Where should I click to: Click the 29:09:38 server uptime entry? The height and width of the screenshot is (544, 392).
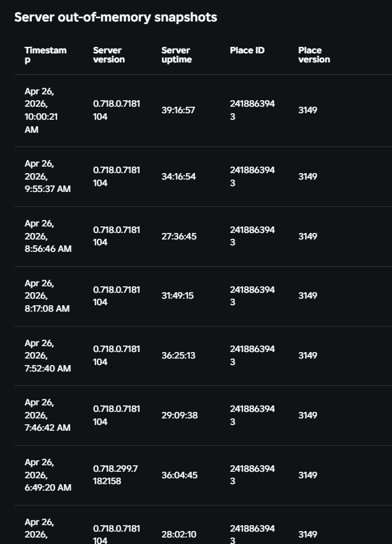[x=179, y=415]
